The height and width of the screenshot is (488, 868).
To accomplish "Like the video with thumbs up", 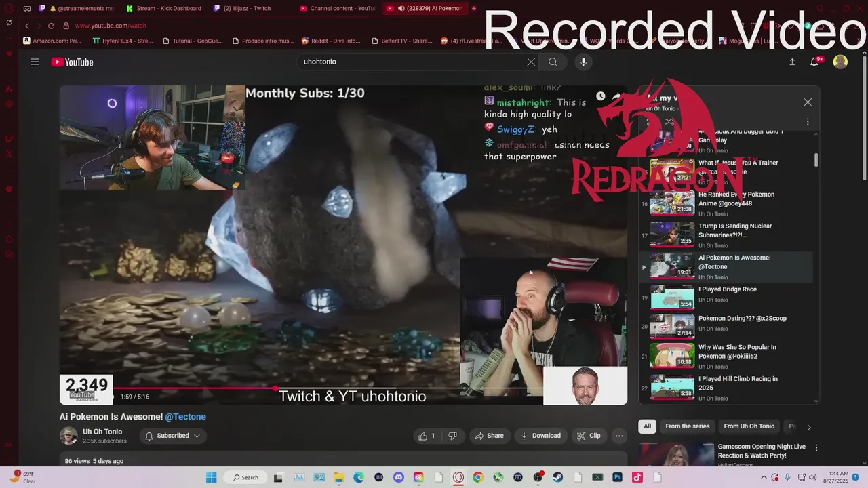I will 427,436.
